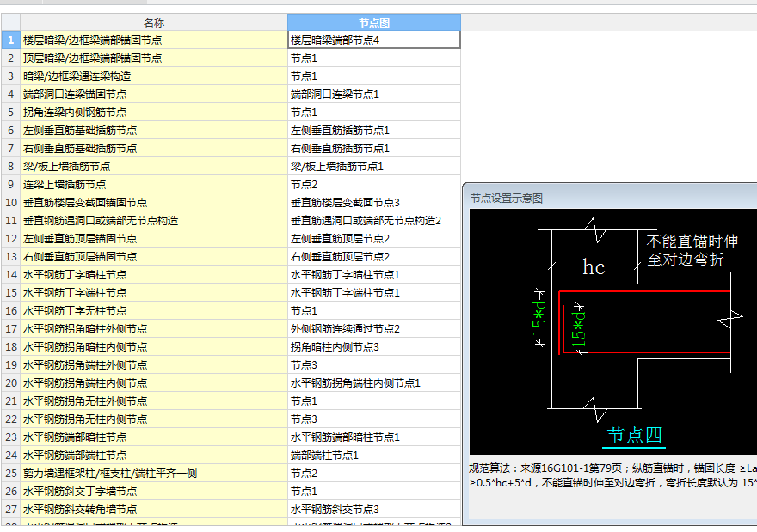Select the 名称 column header

click(x=154, y=22)
